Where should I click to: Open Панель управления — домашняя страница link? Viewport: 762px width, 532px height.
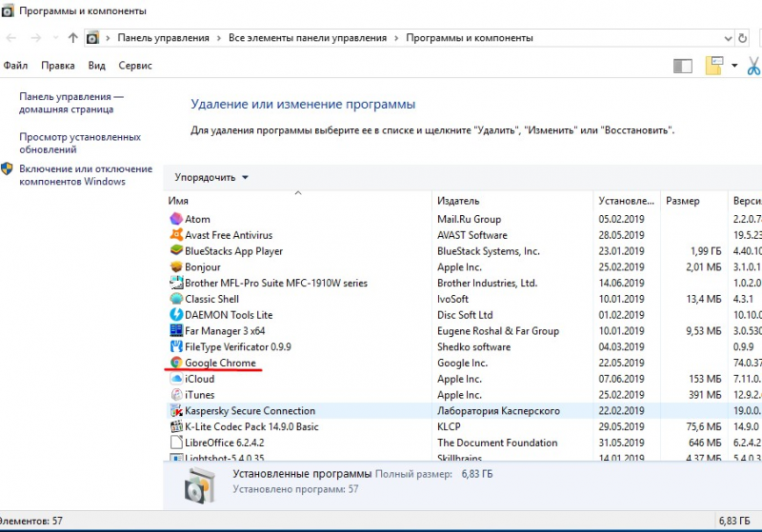71,103
